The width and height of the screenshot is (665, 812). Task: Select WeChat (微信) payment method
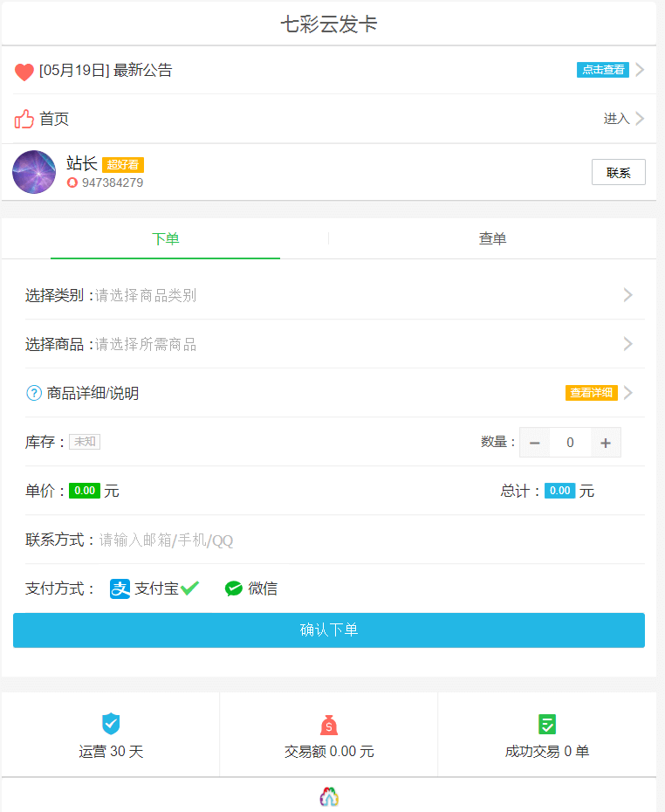pos(251,588)
